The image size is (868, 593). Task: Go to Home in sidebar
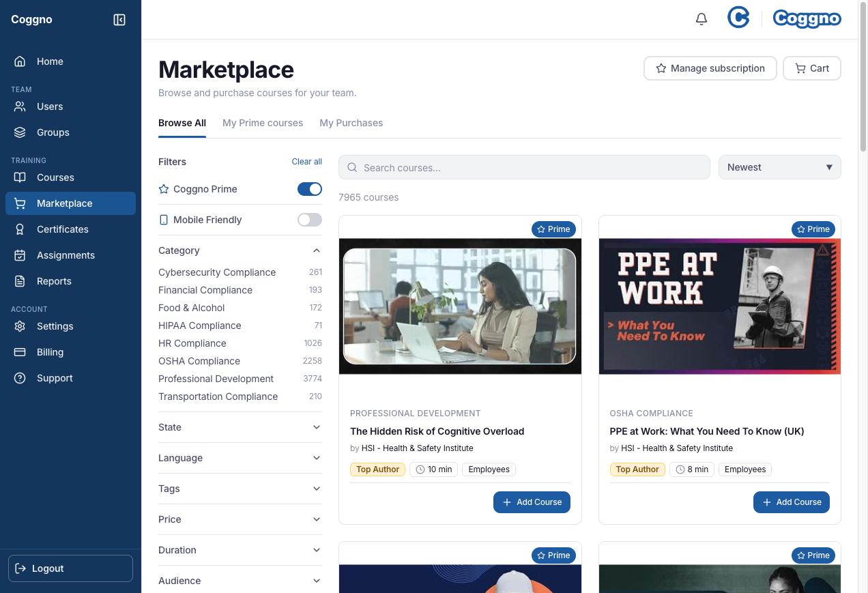pos(70,61)
